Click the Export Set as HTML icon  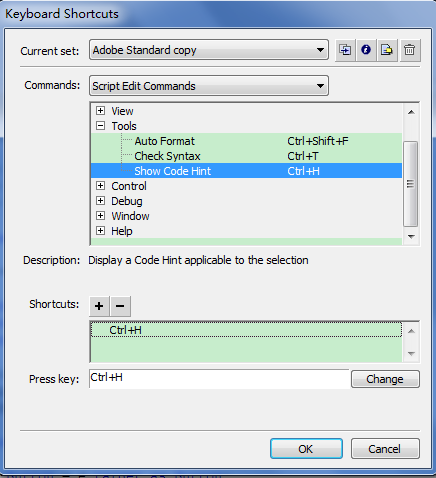(387, 50)
